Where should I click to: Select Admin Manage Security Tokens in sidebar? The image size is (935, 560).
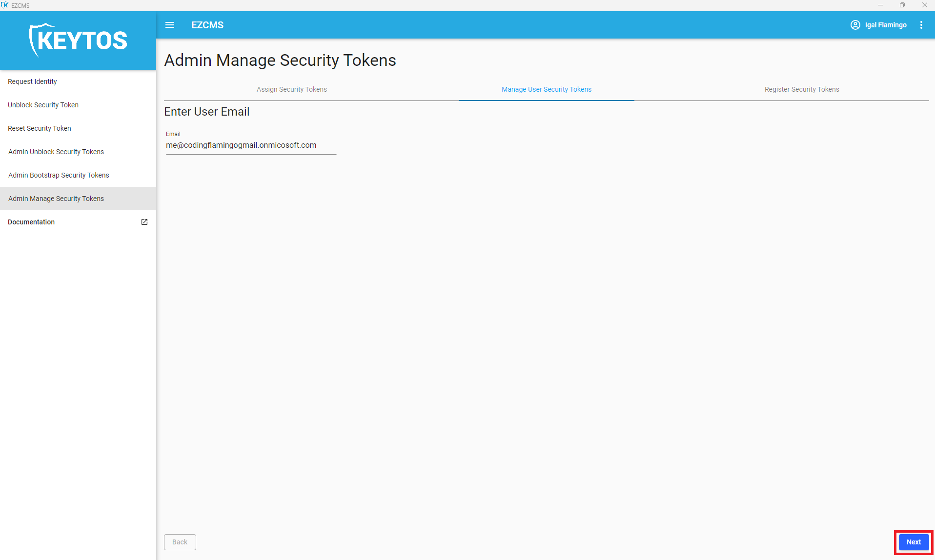(x=78, y=199)
